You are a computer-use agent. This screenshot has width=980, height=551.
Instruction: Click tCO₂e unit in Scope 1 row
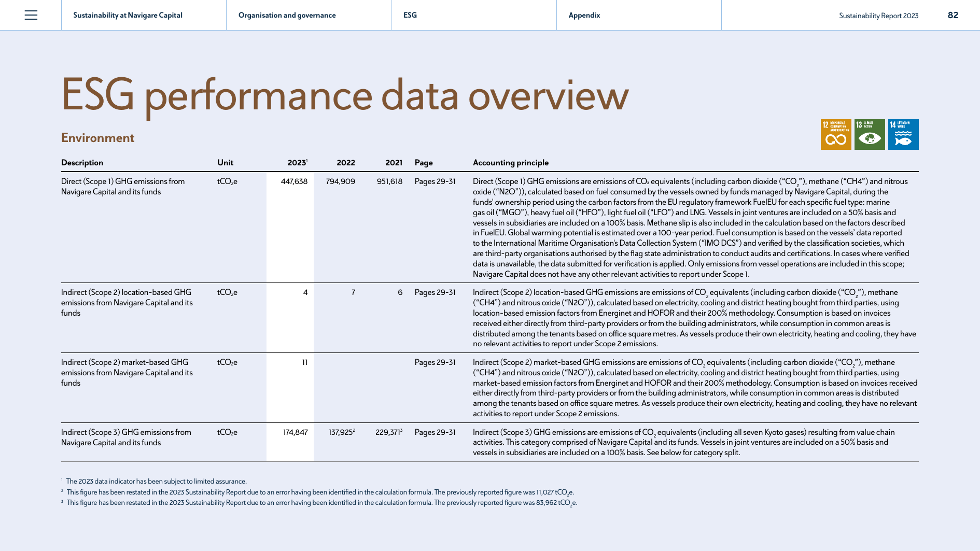click(x=227, y=181)
